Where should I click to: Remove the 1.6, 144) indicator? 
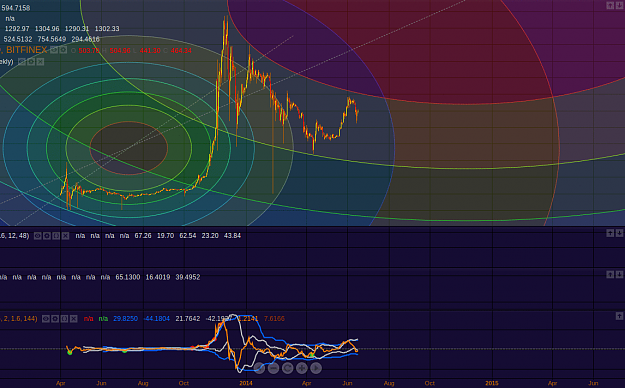coord(73,319)
